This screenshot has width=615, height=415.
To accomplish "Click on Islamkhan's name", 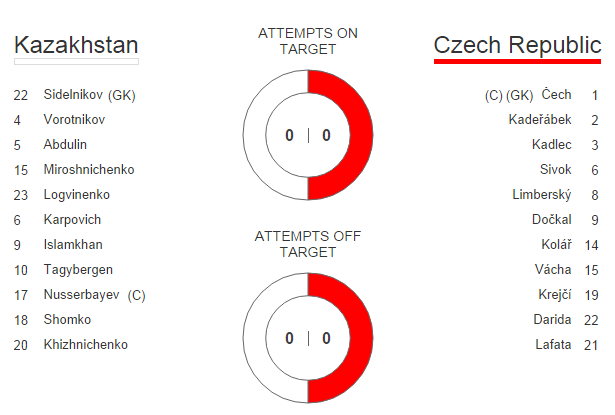I will [x=73, y=245].
